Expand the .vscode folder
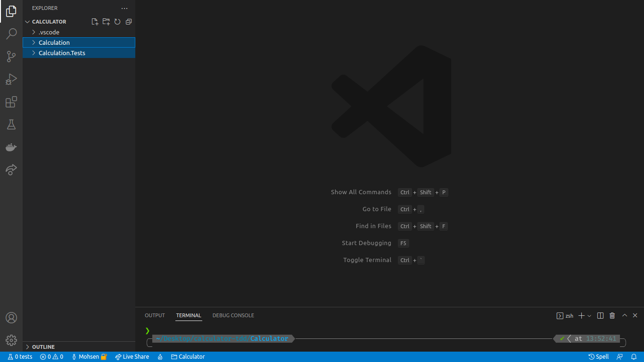The height and width of the screenshot is (362, 644). [x=49, y=32]
